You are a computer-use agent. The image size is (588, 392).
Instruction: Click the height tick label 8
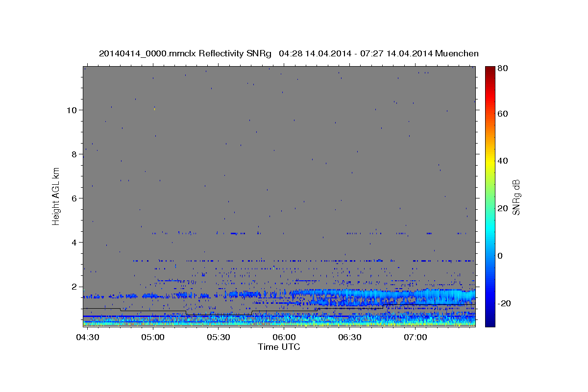point(74,154)
